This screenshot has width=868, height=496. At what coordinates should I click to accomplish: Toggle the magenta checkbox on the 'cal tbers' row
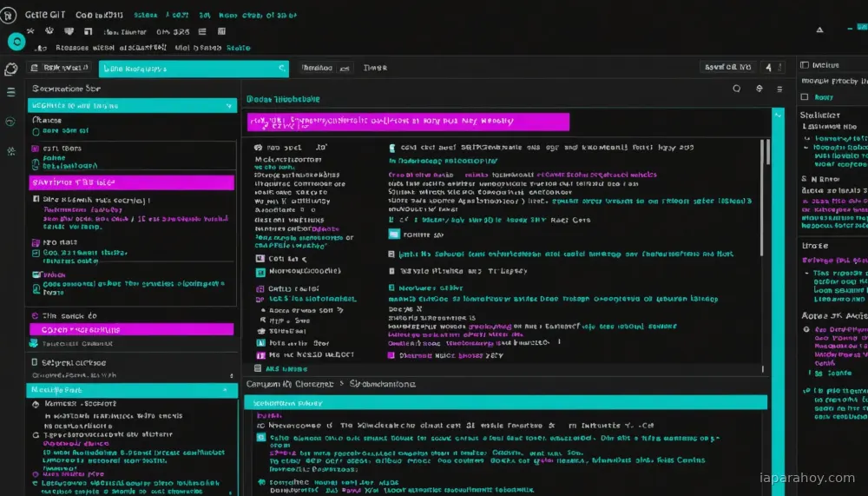tap(36, 149)
